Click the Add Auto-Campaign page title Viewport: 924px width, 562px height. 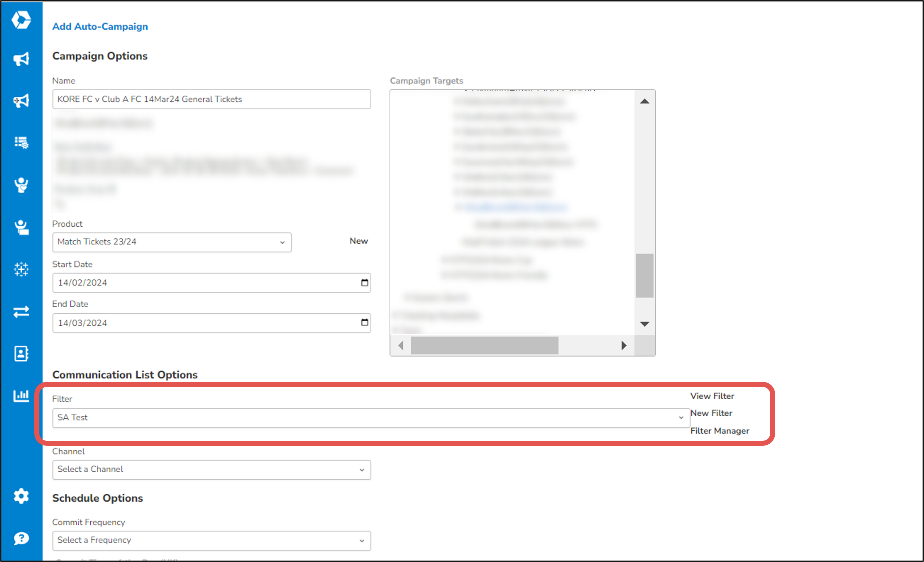[100, 27]
